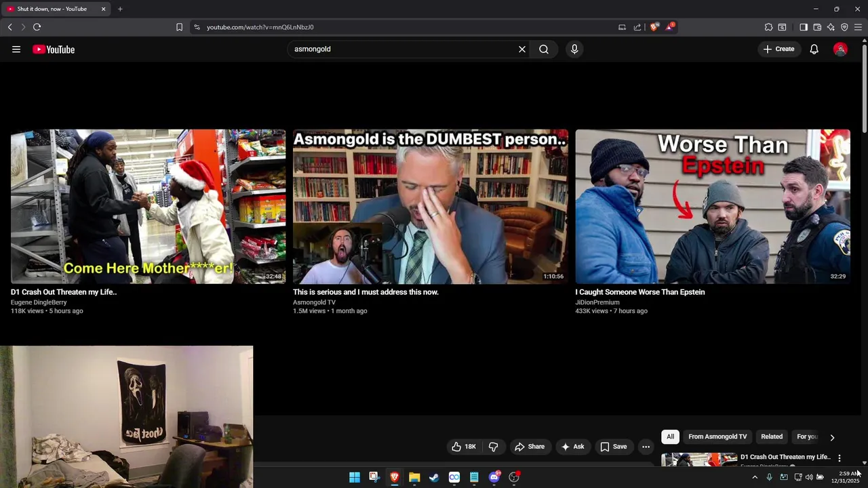Viewport: 868px width, 488px height.
Task: Open Discord from taskbar
Action: tap(494, 477)
